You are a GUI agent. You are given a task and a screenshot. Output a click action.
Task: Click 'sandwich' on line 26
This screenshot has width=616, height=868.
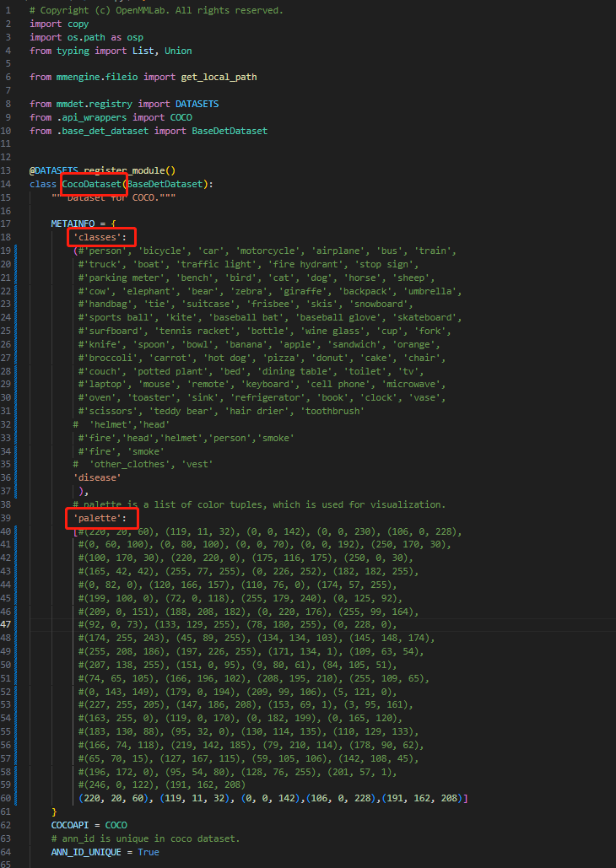pos(354,345)
